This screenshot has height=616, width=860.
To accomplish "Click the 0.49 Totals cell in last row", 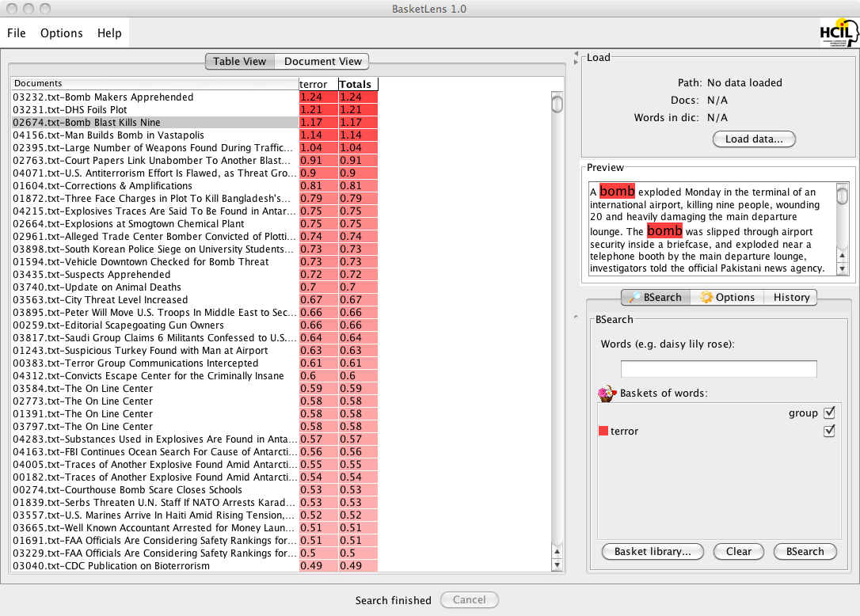I will tap(358, 565).
